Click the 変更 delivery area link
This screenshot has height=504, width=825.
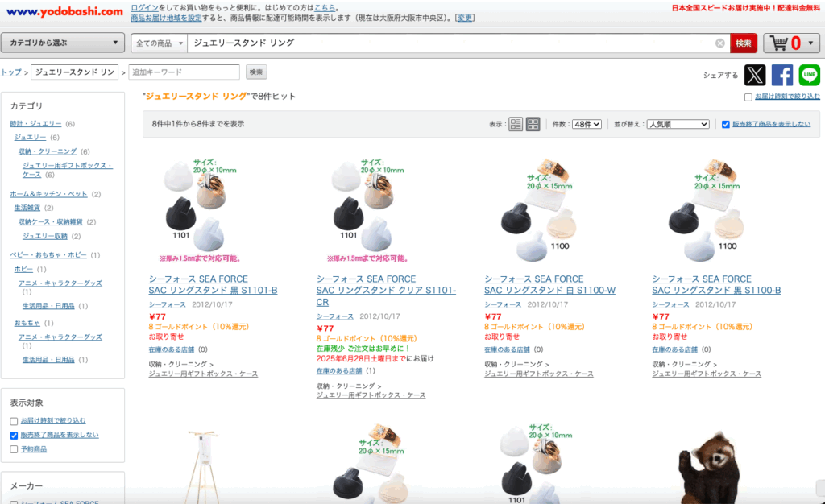click(465, 18)
